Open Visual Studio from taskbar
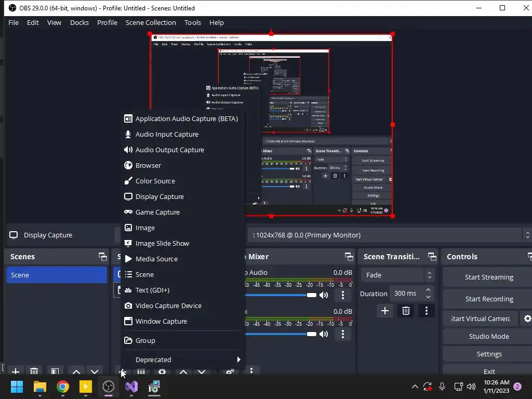Viewport: 532px width, 399px height. (x=131, y=387)
